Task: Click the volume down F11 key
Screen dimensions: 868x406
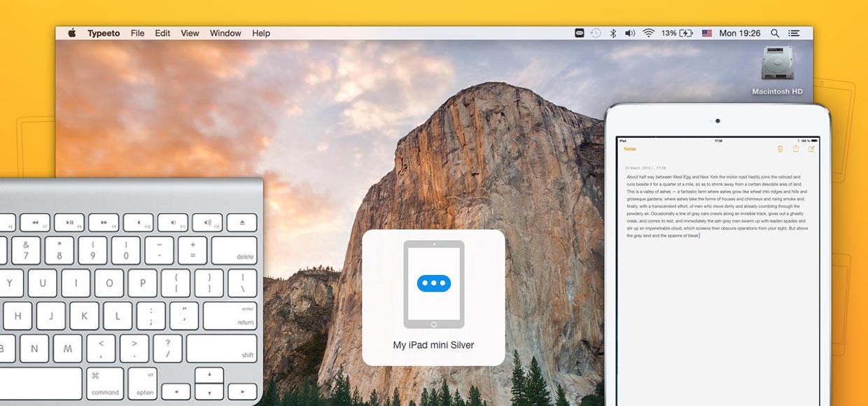Action: [172, 223]
